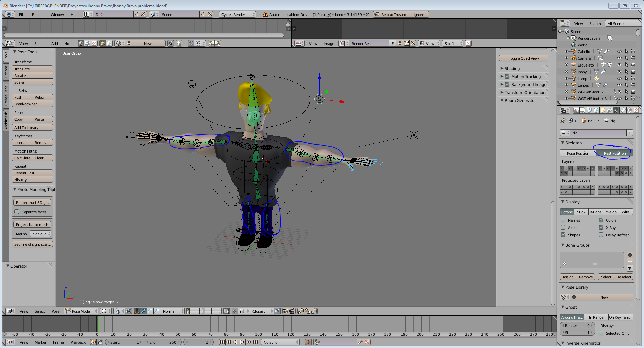Enable Selected Only ghost checkbox

tap(601, 333)
